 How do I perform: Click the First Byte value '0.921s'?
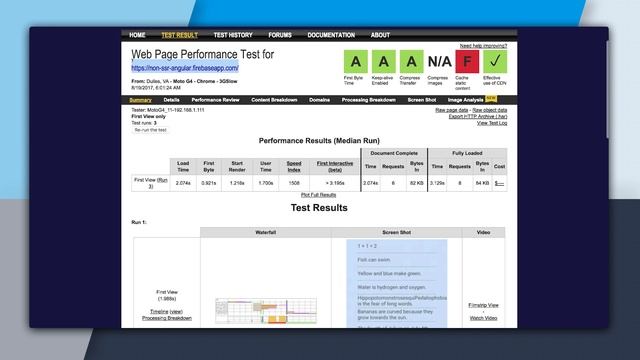(209, 183)
